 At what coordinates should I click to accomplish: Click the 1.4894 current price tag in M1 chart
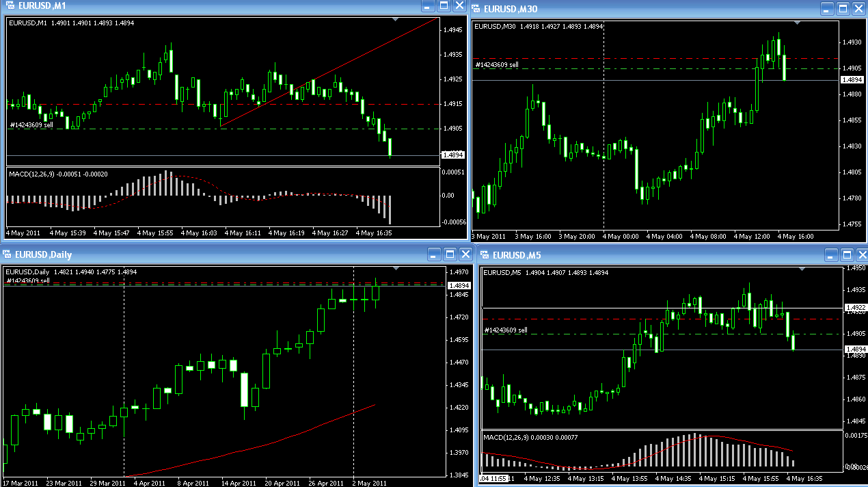click(453, 155)
